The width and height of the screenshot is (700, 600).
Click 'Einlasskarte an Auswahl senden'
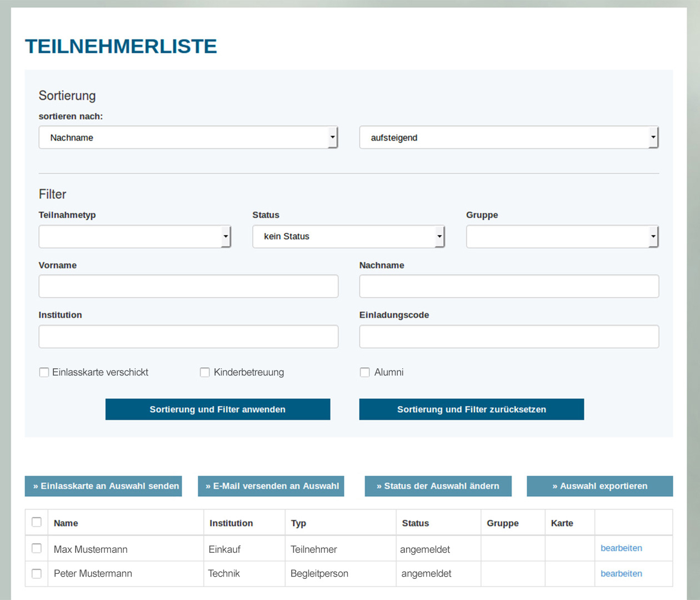pyautogui.click(x=103, y=486)
